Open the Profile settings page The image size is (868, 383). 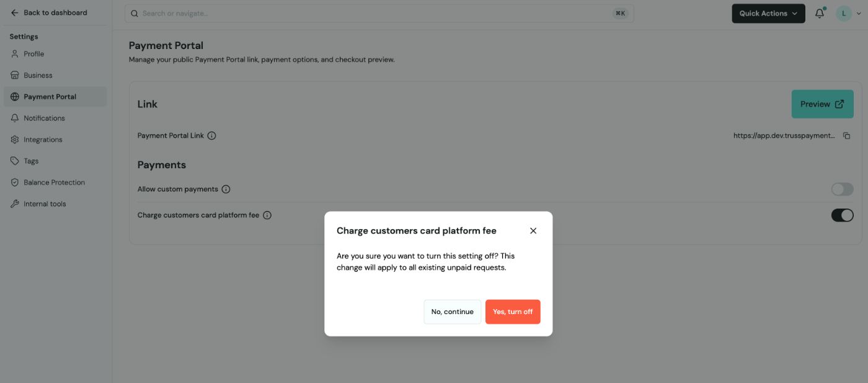point(55,54)
